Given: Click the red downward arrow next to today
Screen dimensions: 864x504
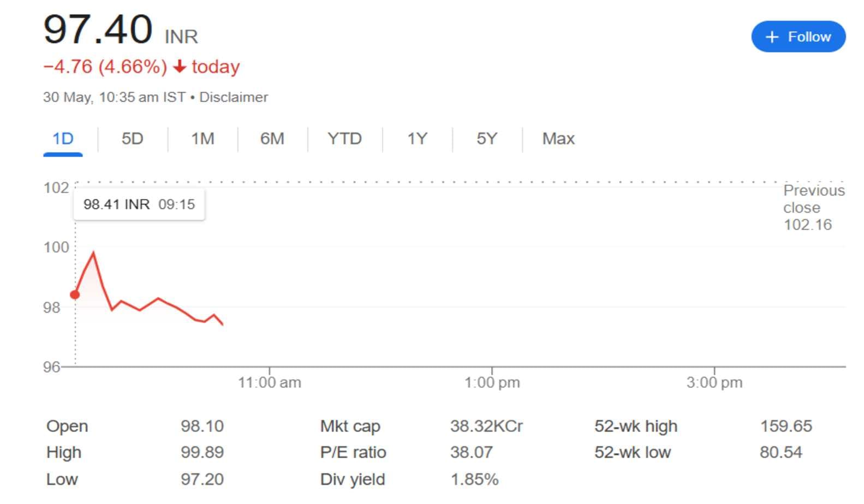Looking at the screenshot, I should 178,67.
